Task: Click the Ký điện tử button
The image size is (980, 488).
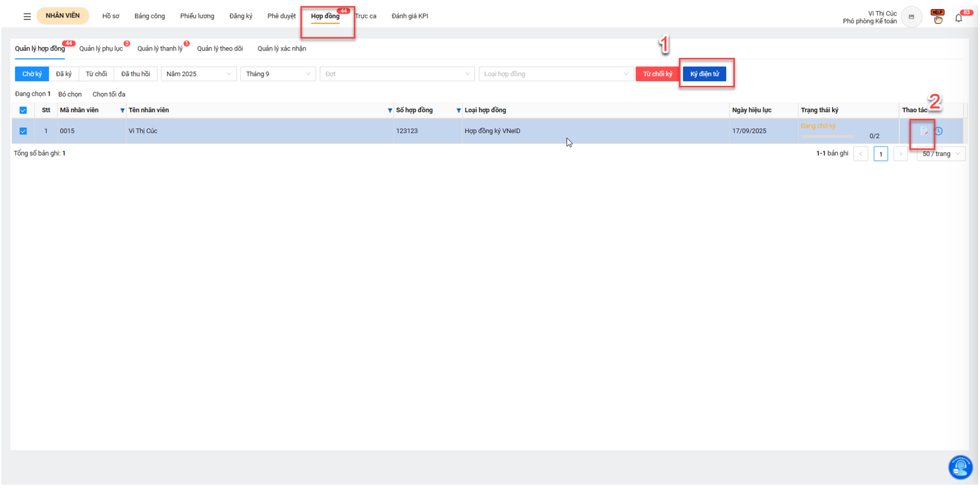Action: tap(704, 74)
